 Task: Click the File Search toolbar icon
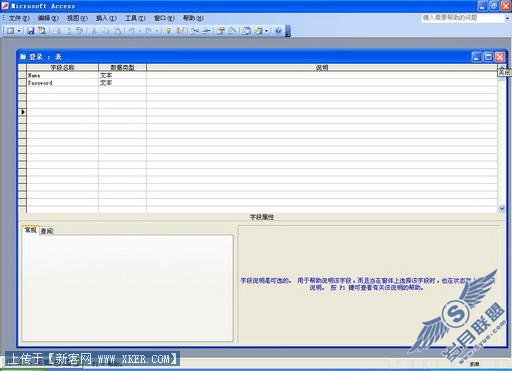pyautogui.click(x=42, y=31)
